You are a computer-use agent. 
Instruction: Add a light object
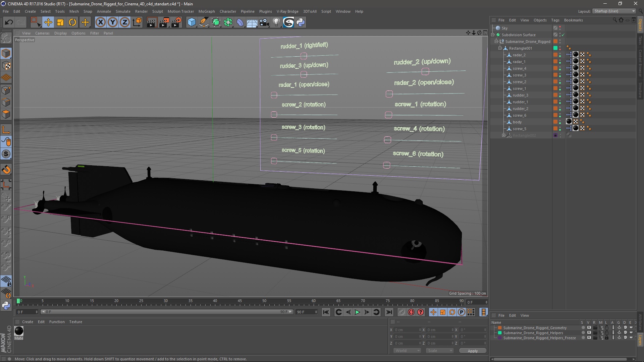(276, 22)
